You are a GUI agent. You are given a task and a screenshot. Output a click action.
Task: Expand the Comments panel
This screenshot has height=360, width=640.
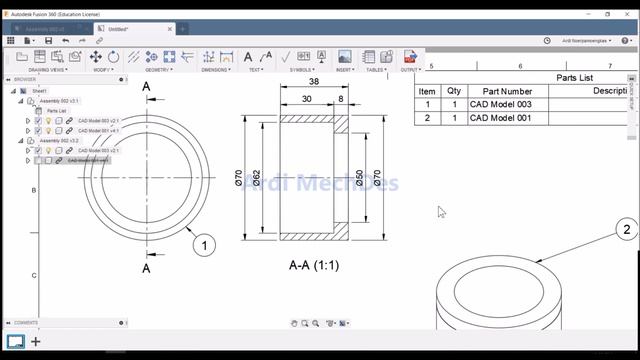click(8, 323)
